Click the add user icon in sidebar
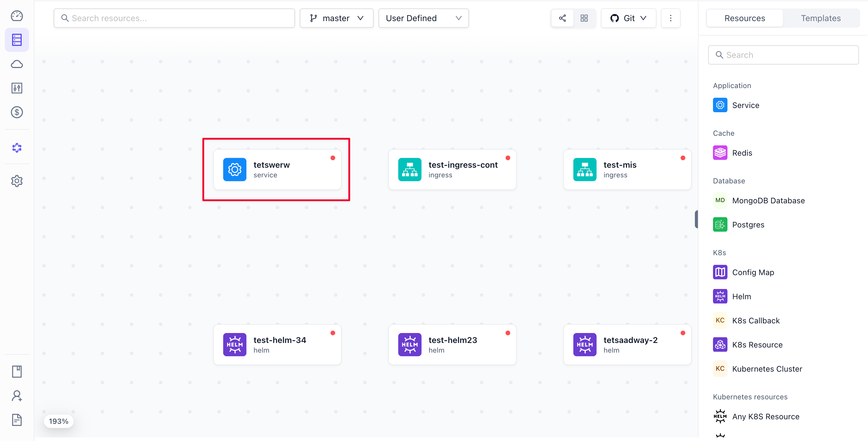This screenshot has width=868, height=441. (17, 395)
